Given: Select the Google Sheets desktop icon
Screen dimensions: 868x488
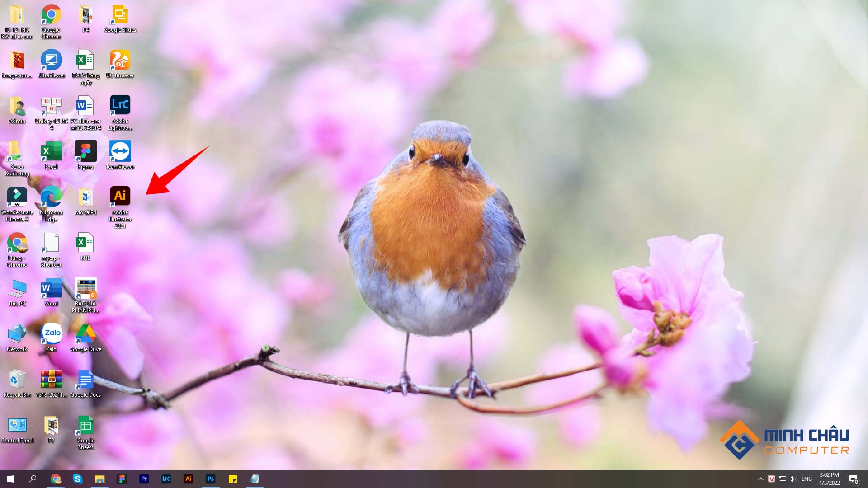Looking at the screenshot, I should (x=85, y=432).
